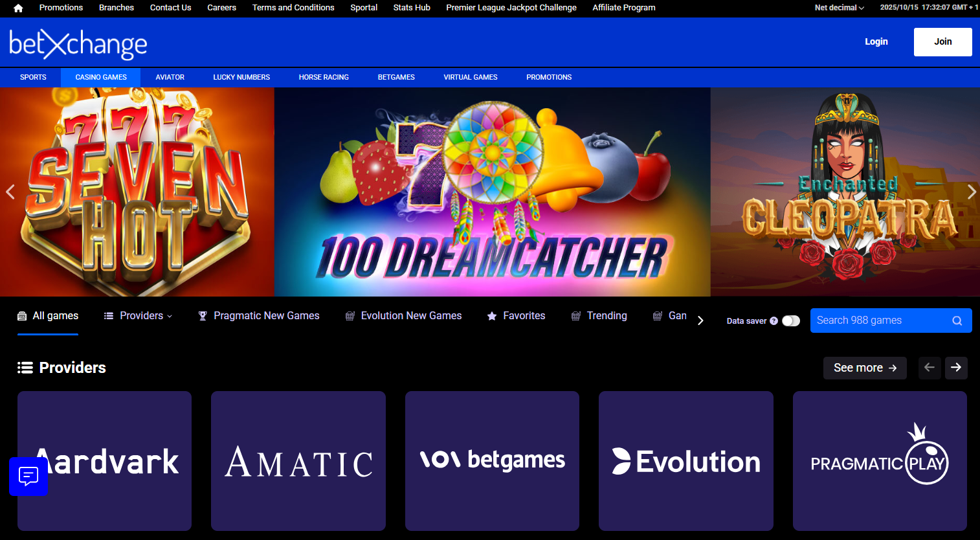Open the Favorites star tab
The image size is (980, 540).
(x=516, y=316)
